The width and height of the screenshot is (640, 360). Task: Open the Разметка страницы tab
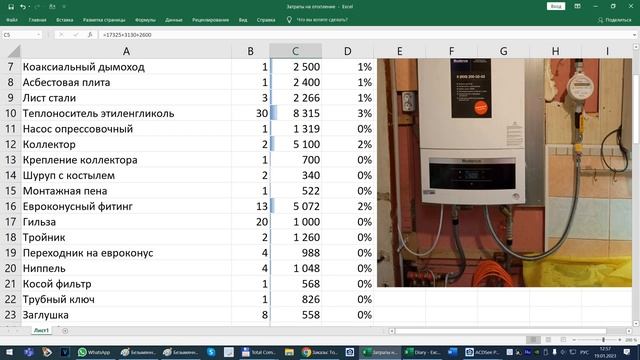click(x=104, y=20)
